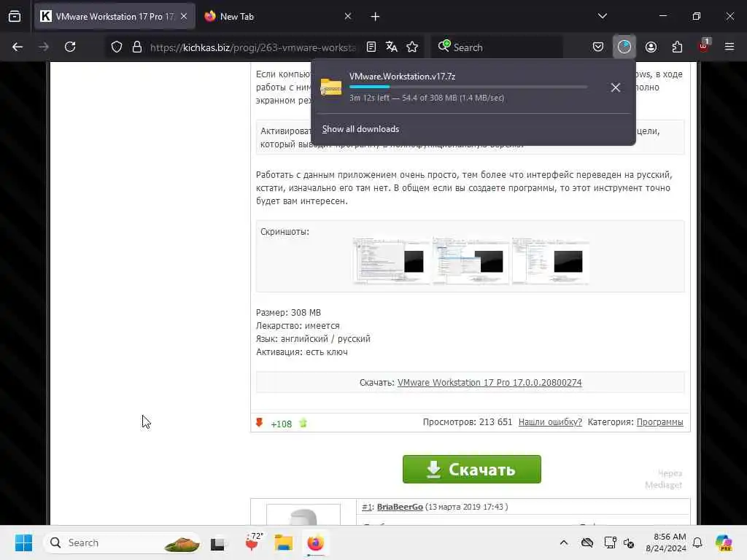Switch to the New Tab tab
747x560 pixels.
[278, 16]
